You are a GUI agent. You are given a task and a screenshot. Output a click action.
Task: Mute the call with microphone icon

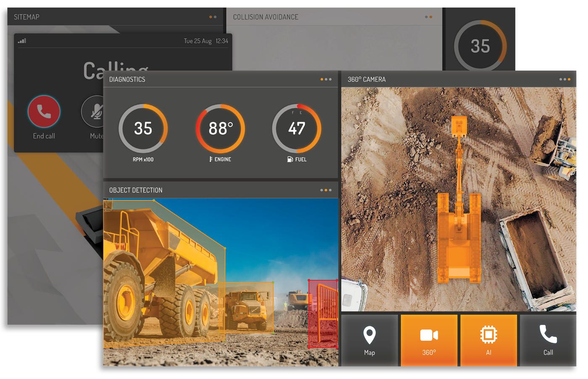tap(94, 112)
